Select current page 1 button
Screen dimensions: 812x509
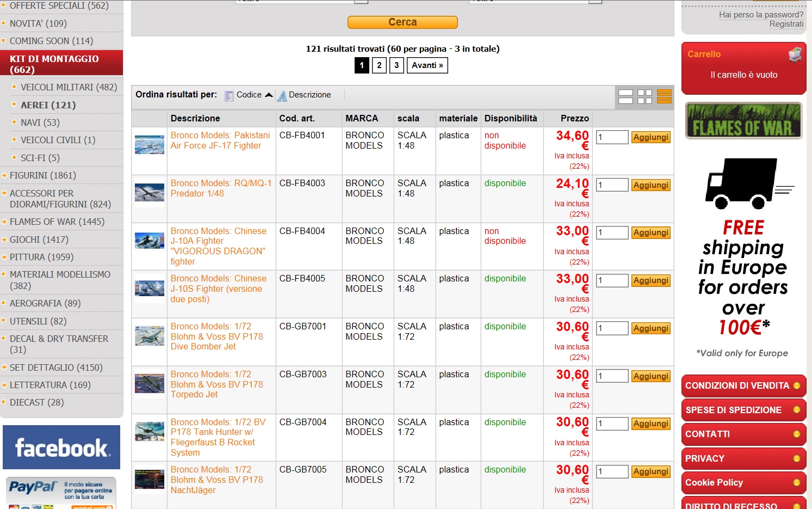[x=362, y=65]
